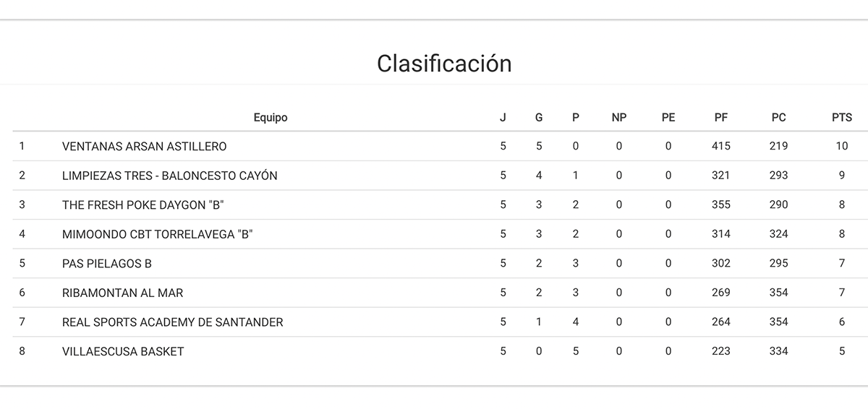This screenshot has height=409, width=868.
Task: Click the 415 points-for value
Action: click(x=721, y=146)
